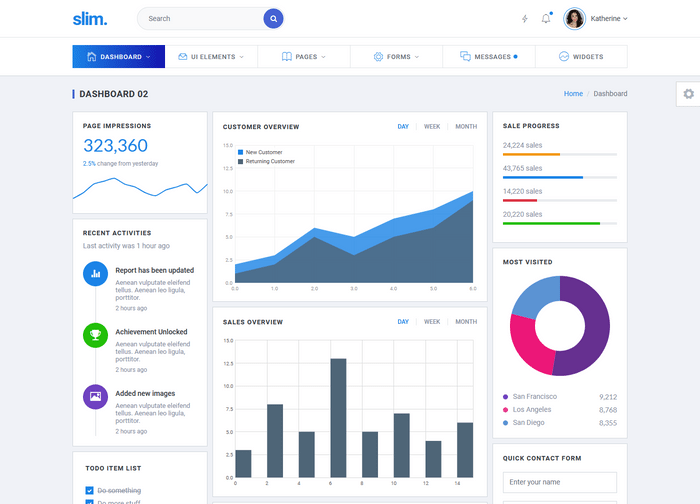Screen dimensions: 700x504
Task: Click the search magnifier button
Action: [273, 19]
